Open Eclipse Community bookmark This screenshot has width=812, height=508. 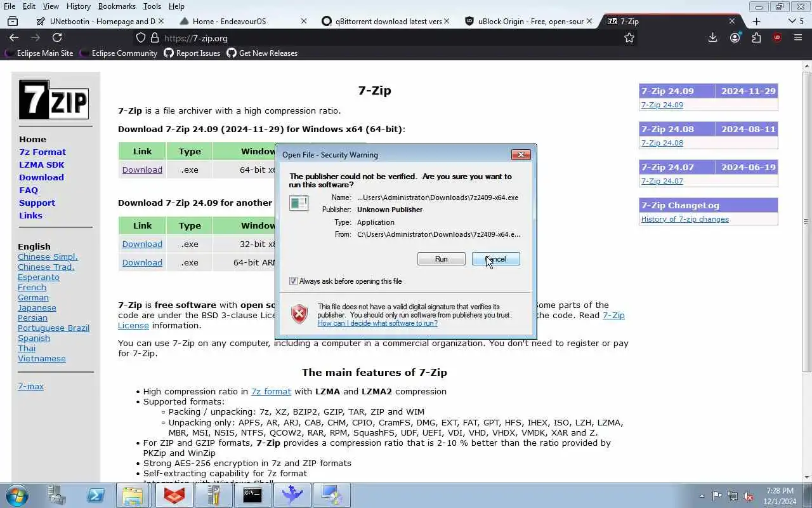119,53
